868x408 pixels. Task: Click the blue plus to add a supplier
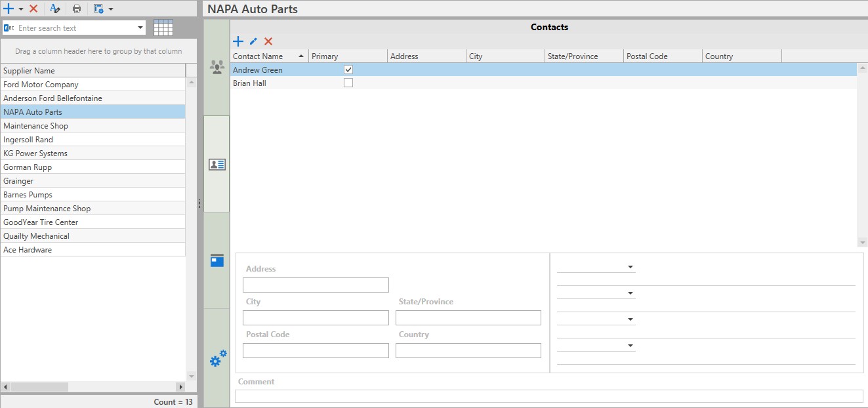[9, 9]
